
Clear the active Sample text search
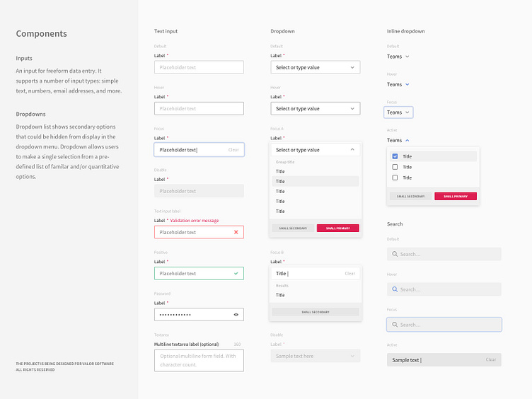point(490,359)
